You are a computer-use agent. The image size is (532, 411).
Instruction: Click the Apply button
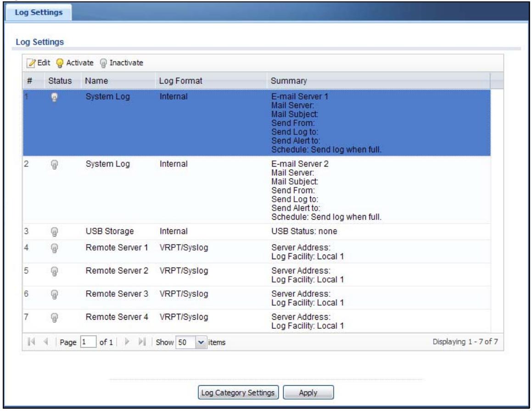pyautogui.click(x=308, y=392)
